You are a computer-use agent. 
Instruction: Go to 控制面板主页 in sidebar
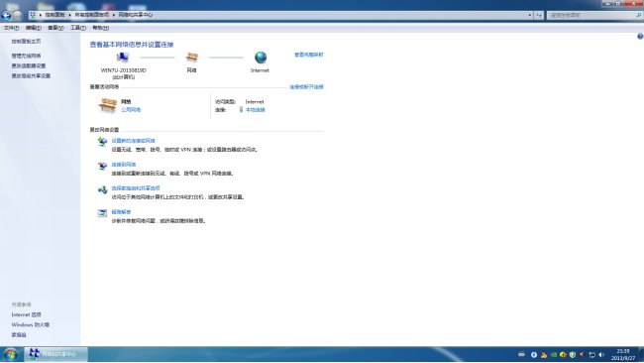[x=26, y=41]
